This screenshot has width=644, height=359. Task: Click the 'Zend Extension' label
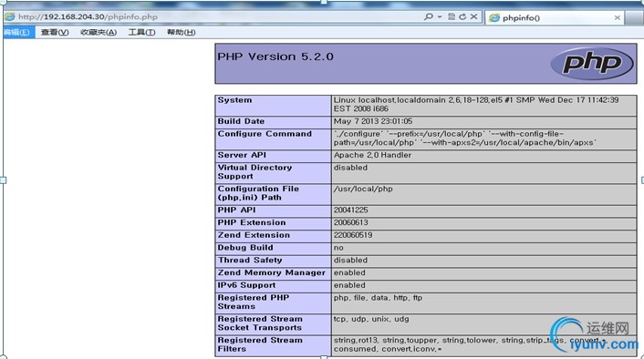pos(254,235)
